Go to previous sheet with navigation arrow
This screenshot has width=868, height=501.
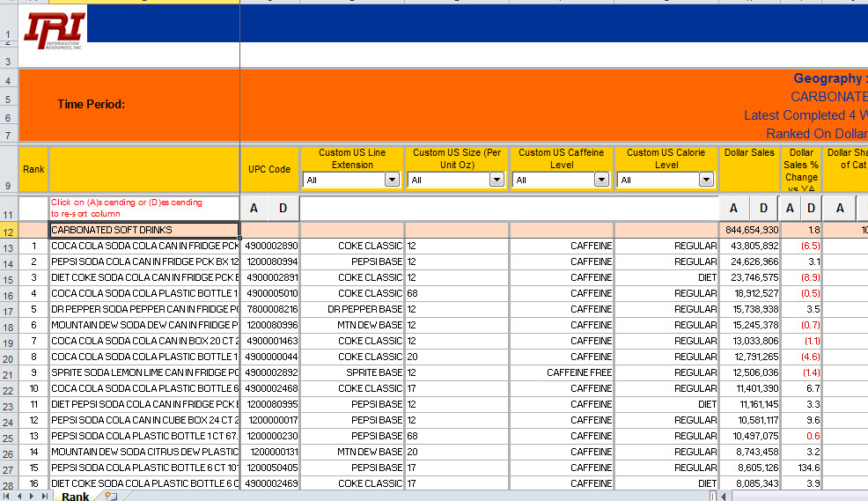click(x=19, y=496)
